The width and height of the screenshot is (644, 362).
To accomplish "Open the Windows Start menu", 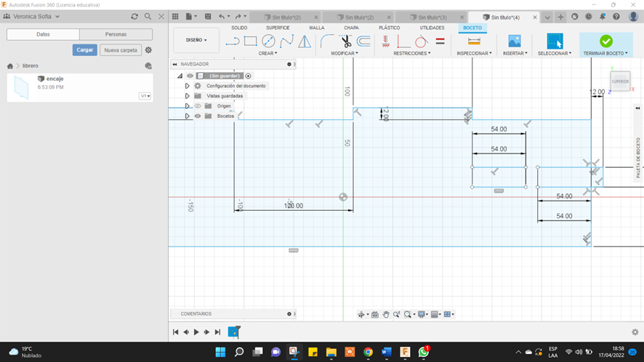I will (220, 352).
